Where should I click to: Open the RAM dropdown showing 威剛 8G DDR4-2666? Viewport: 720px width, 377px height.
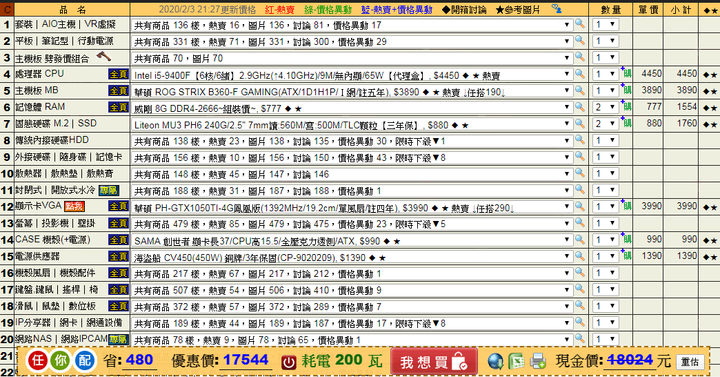point(352,108)
